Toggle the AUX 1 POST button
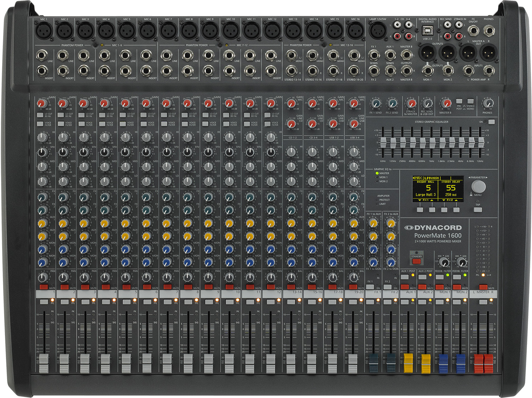Screen dimensions: 532x398 pyautogui.click(x=405, y=276)
